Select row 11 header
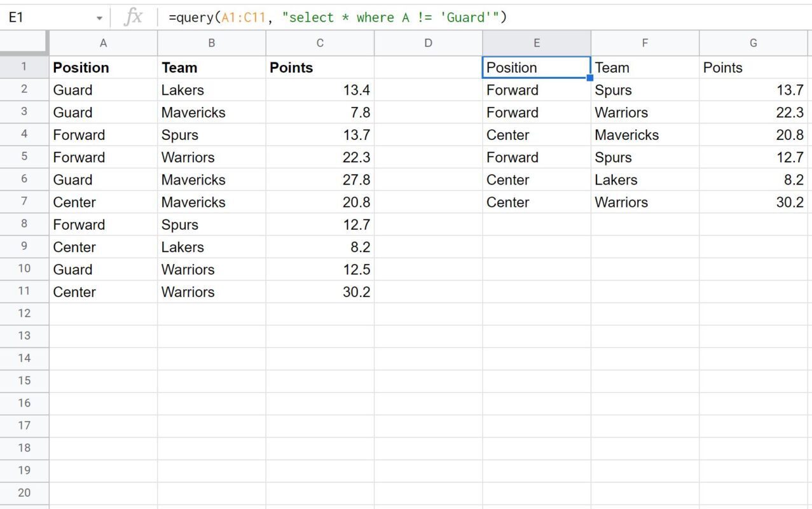 (24, 291)
